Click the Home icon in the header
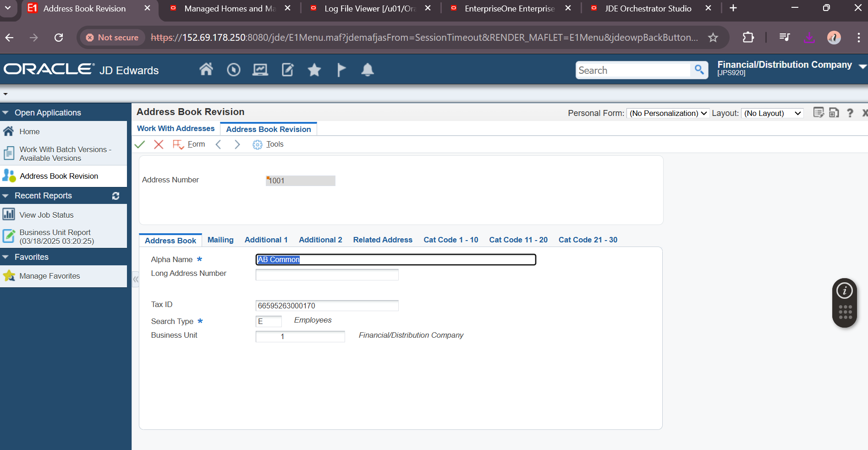This screenshot has width=868, height=450. (x=206, y=70)
